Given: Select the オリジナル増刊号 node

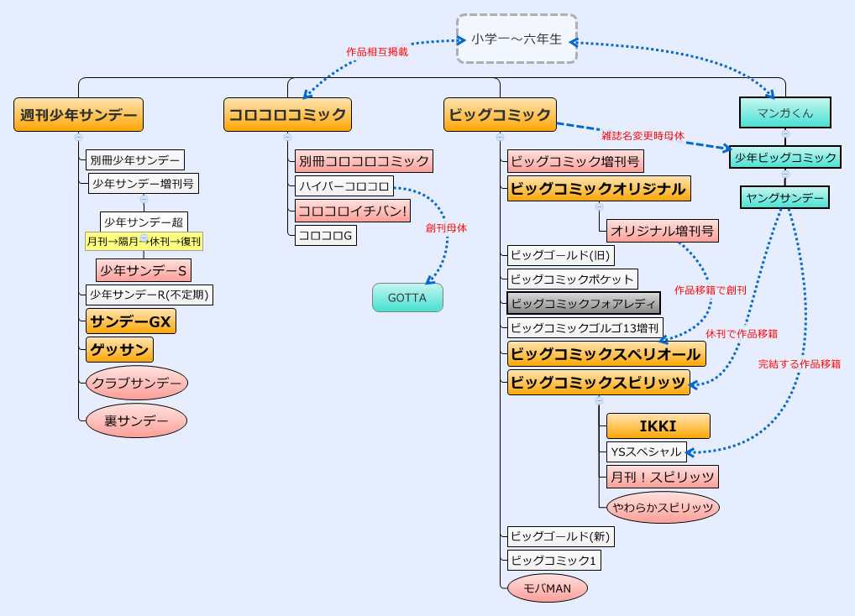Looking at the screenshot, I should coord(663,231).
